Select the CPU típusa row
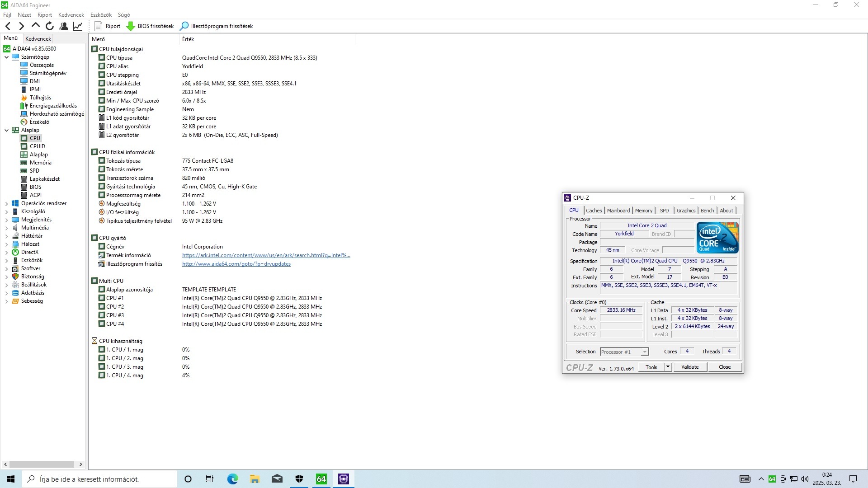Viewport: 868px width, 488px height. point(222,58)
